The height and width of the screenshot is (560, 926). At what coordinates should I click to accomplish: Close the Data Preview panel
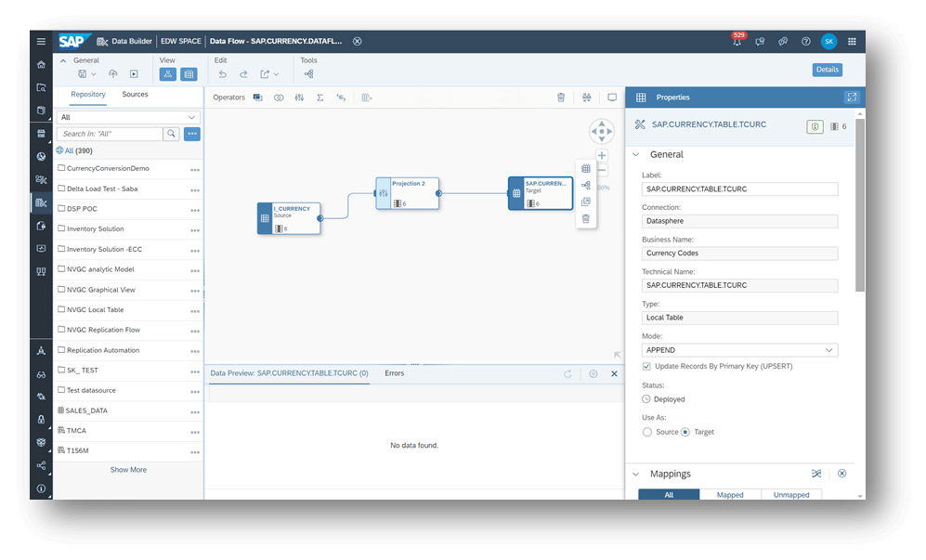(614, 374)
